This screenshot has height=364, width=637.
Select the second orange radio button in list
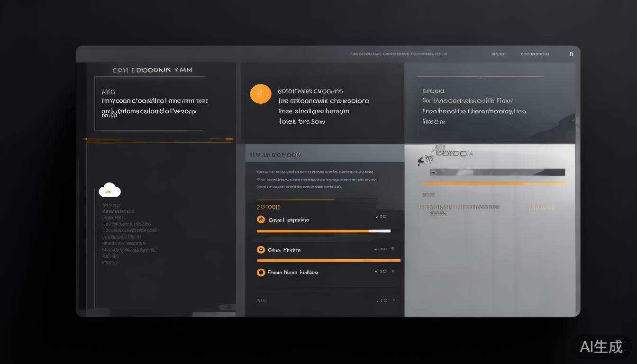click(261, 250)
